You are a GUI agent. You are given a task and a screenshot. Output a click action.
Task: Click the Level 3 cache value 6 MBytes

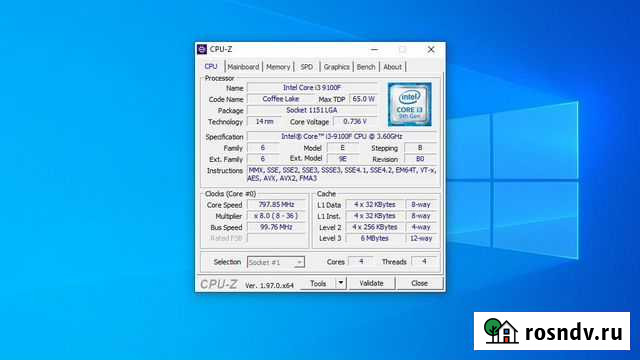(x=375, y=238)
